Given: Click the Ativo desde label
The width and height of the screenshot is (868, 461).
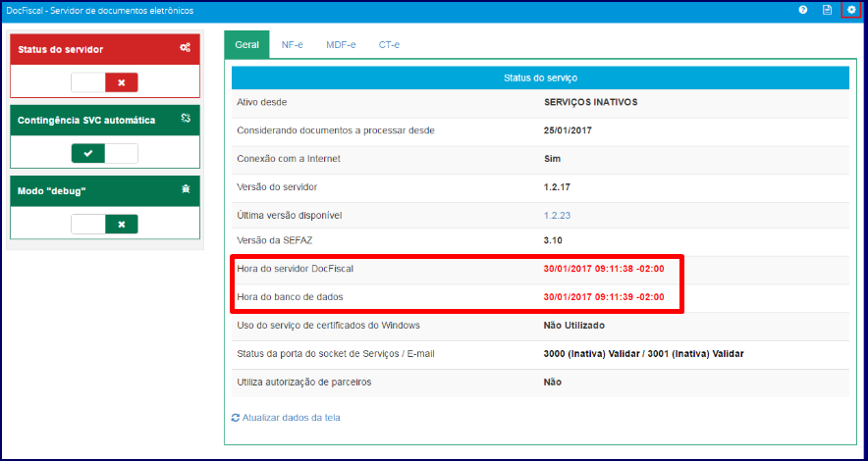Looking at the screenshot, I should (262, 102).
